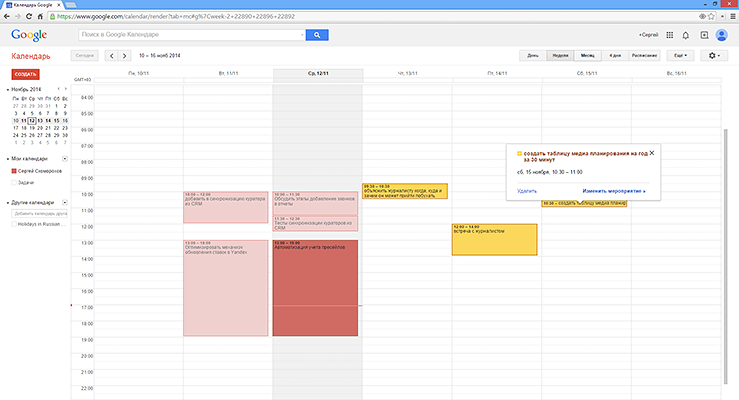Open the account avatar menu
Image resolution: width=739 pixels, height=400 pixels.
click(x=721, y=35)
